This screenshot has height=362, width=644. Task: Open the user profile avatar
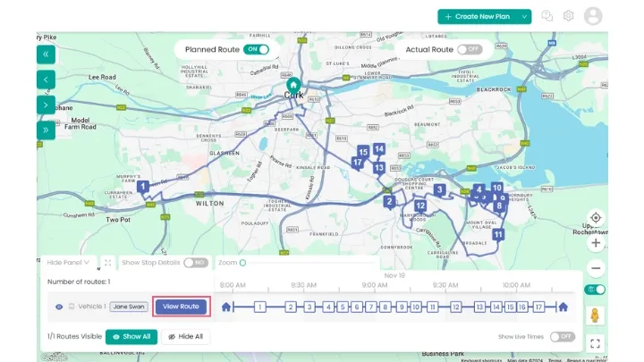click(x=593, y=16)
